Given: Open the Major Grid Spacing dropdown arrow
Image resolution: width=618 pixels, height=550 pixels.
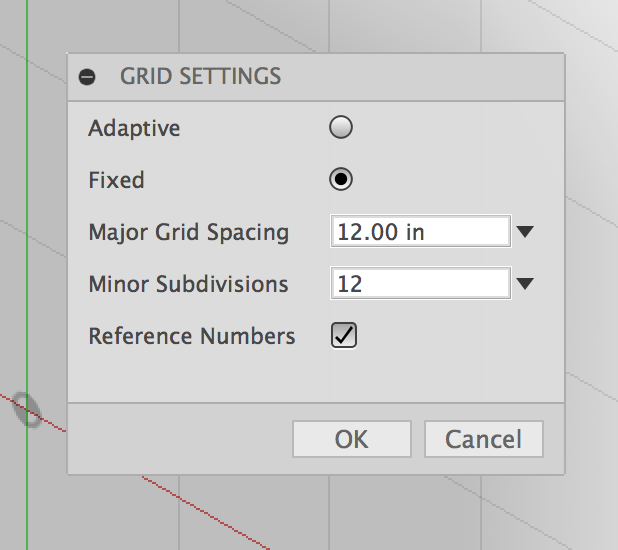Looking at the screenshot, I should (x=526, y=233).
